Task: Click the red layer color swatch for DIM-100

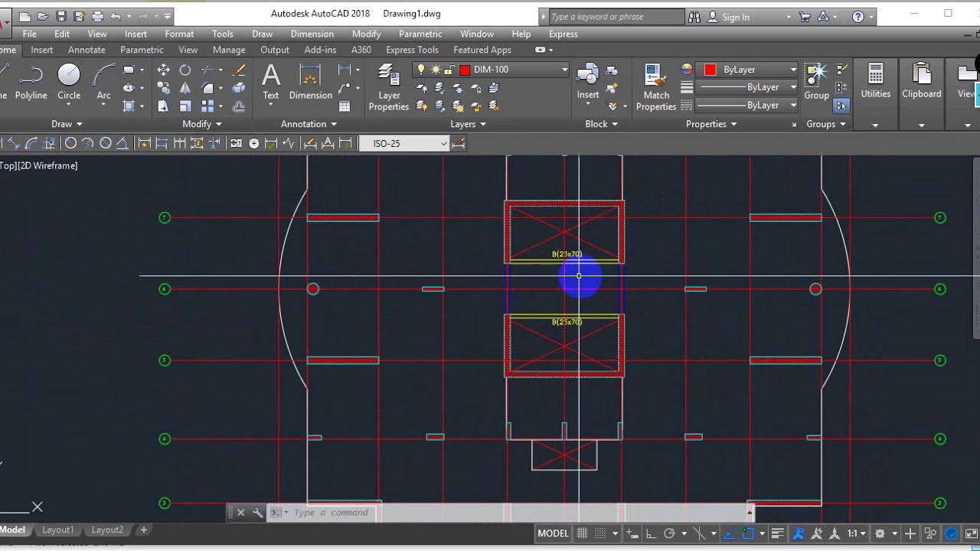Action: pos(465,70)
